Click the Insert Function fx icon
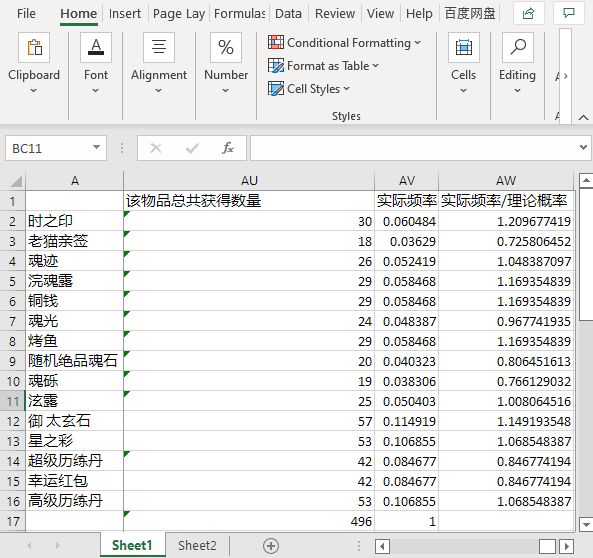The height and width of the screenshot is (558, 593). [x=228, y=148]
